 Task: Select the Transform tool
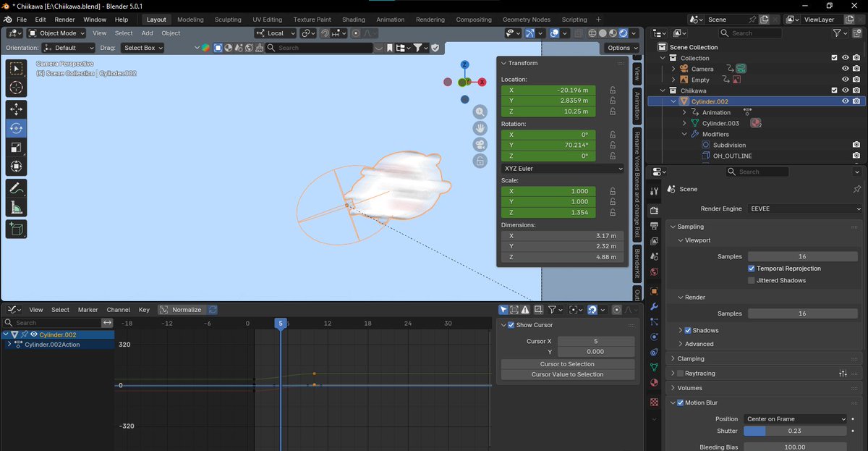pos(16,167)
